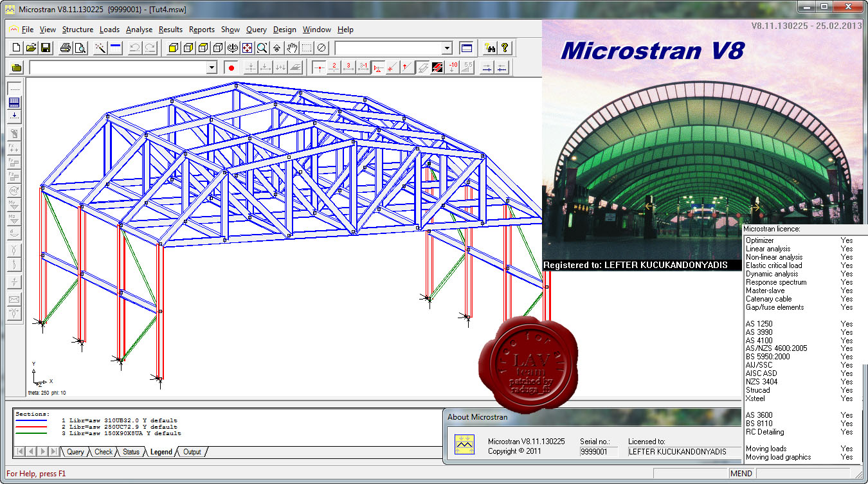Viewport: 868px width, 484px height.
Task: Click the dashed rectangle selection icon
Action: 307,48
